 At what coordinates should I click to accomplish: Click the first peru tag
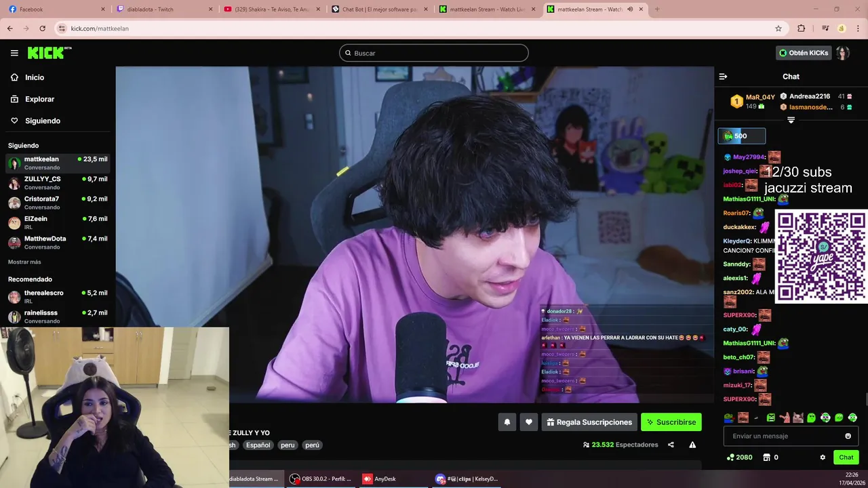(x=288, y=445)
